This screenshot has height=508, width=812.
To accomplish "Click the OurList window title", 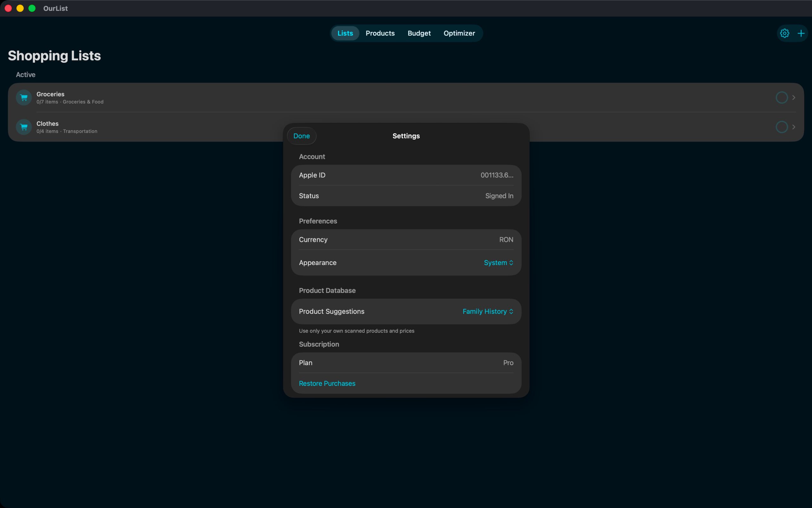I will click(56, 8).
